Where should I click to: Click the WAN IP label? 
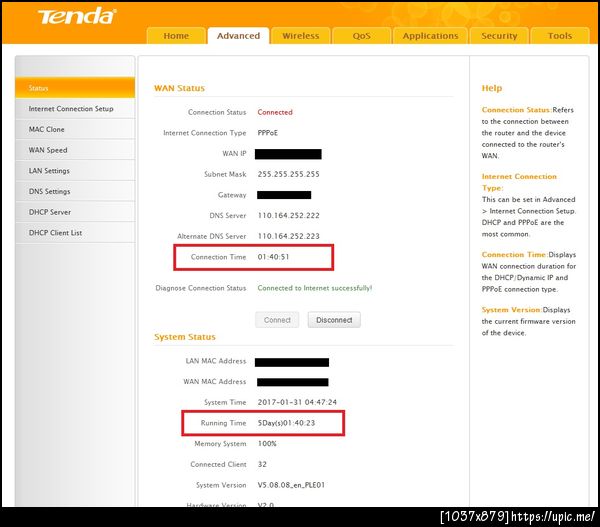coord(234,153)
